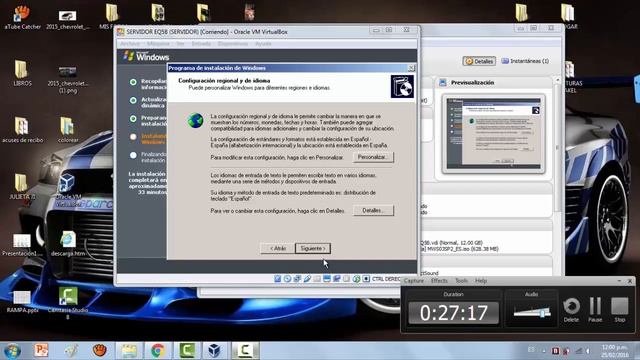The width and height of the screenshot is (640, 360).
Task: Click the keyboard capture icon beside CTRL DERECHA
Action: click(x=366, y=279)
